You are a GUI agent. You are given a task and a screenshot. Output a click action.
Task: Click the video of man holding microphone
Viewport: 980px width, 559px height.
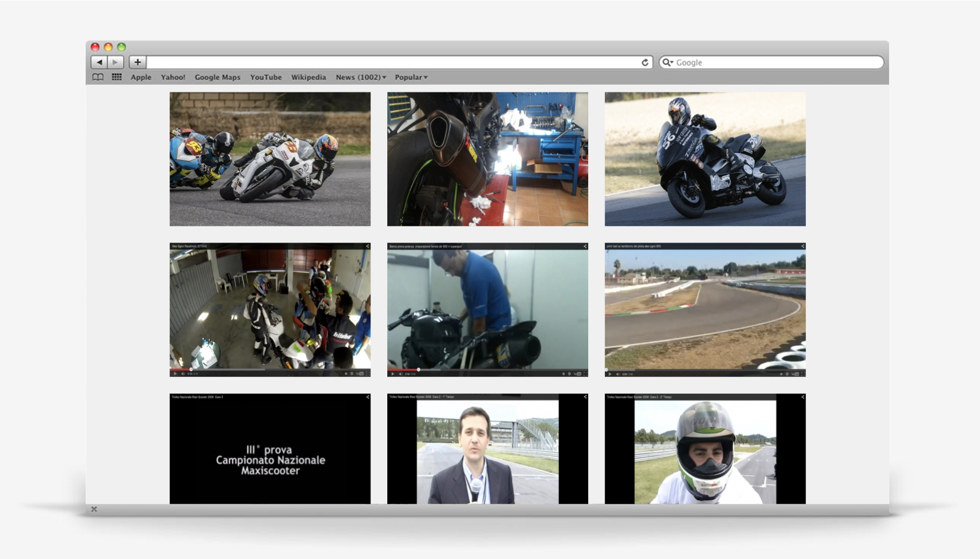[487, 449]
